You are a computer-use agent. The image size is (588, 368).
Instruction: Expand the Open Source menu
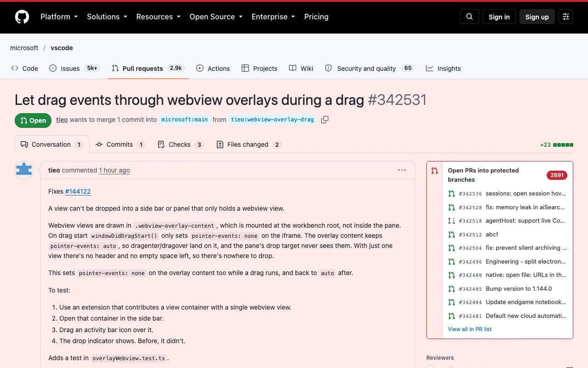click(x=216, y=17)
